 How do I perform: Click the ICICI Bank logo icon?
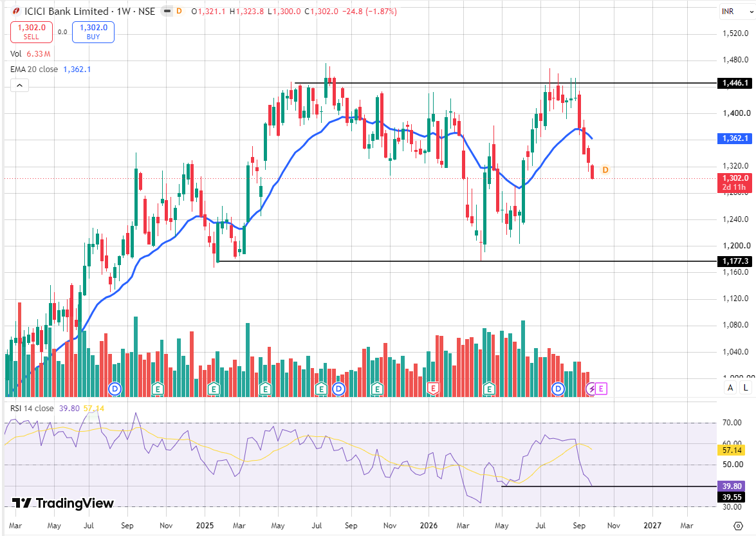tap(16, 11)
